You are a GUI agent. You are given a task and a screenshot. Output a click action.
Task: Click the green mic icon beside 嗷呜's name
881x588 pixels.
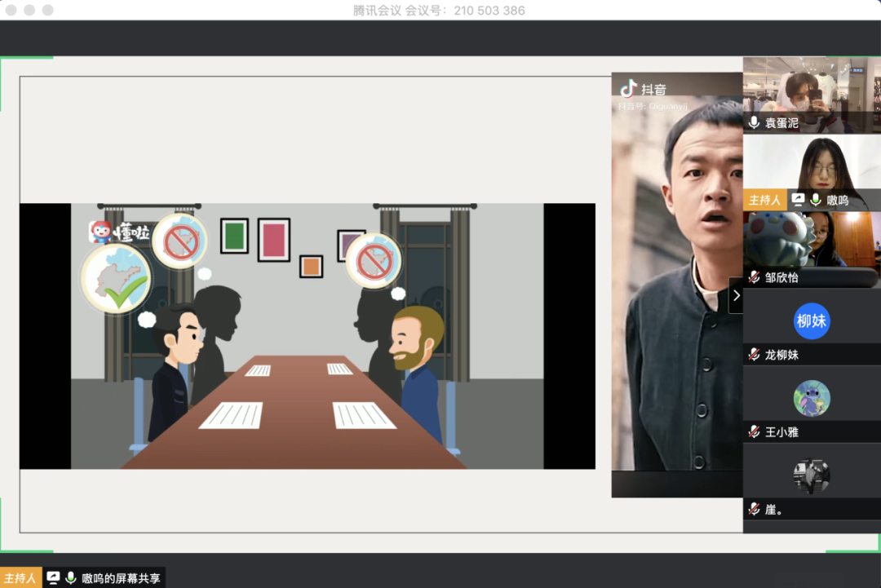815,200
